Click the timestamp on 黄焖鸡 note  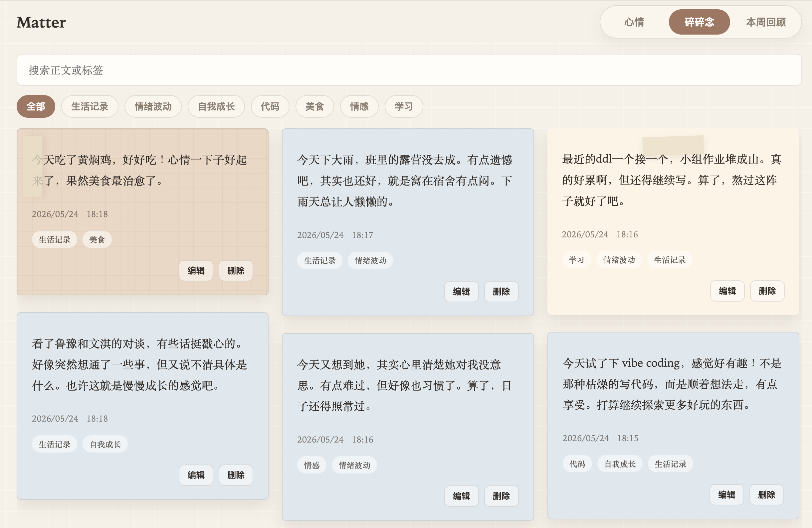(70, 214)
